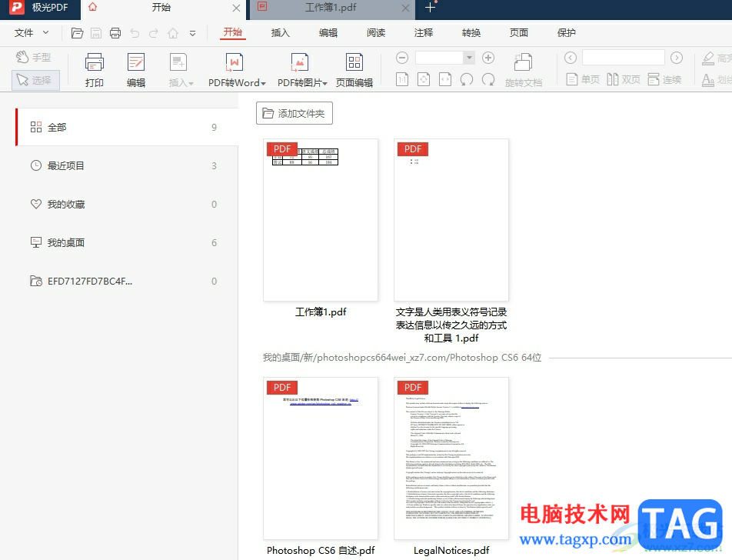Select the 全部 sidebar category
732x560 pixels.
pyautogui.click(x=127, y=127)
